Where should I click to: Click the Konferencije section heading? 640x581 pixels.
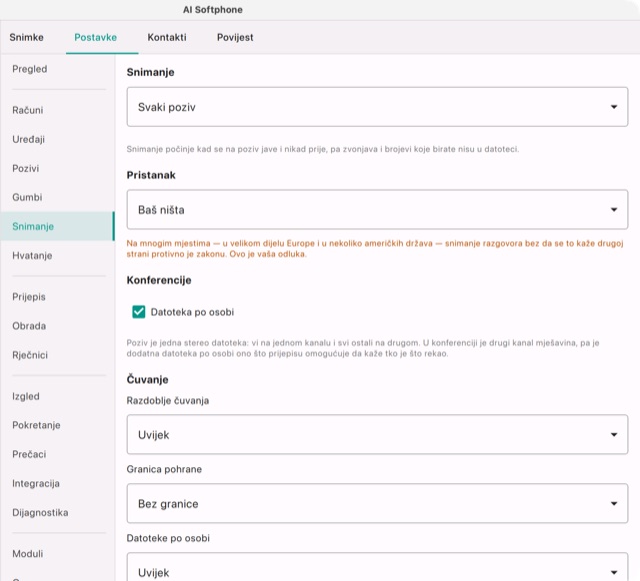159,280
